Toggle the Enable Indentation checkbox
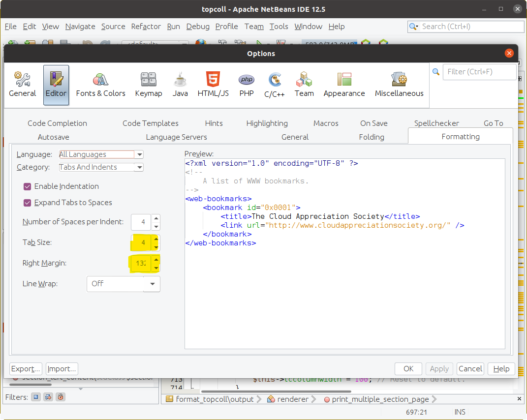Image resolution: width=527 pixels, height=420 pixels. coord(27,186)
